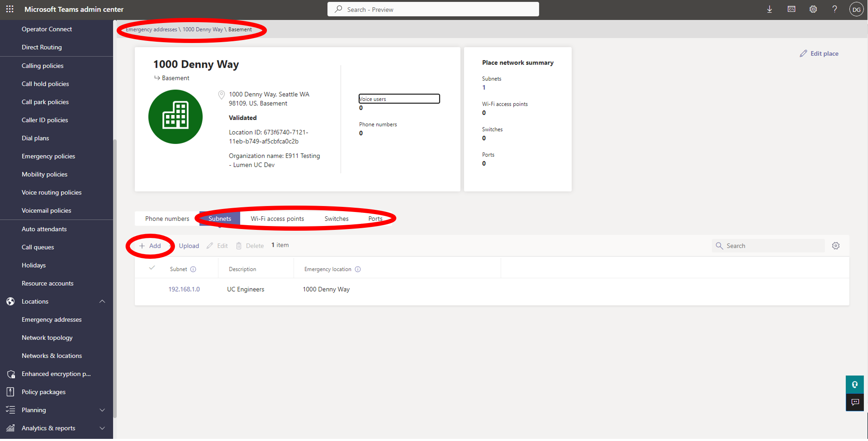Open the app launcher waffle menu

9,9
